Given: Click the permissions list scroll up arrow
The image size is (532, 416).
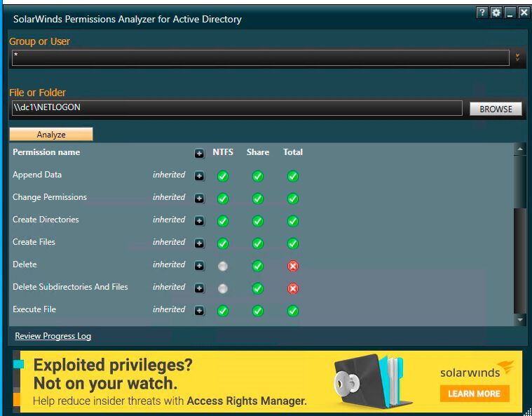Looking at the screenshot, I should pos(520,149).
